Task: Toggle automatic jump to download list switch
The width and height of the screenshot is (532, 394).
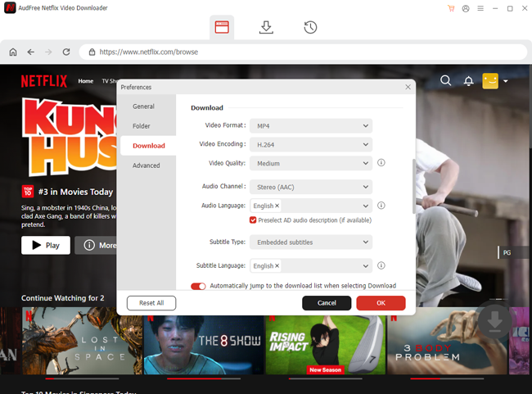Action: tap(198, 286)
